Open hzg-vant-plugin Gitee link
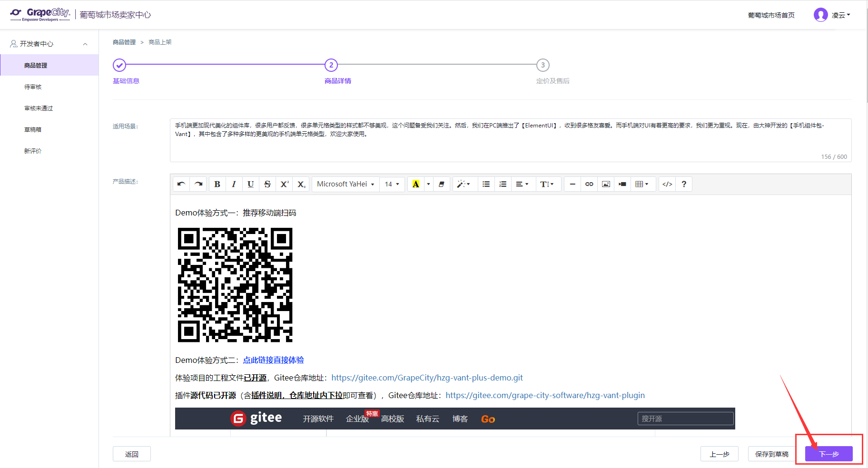Image resolution: width=868 pixels, height=468 pixels. point(545,395)
